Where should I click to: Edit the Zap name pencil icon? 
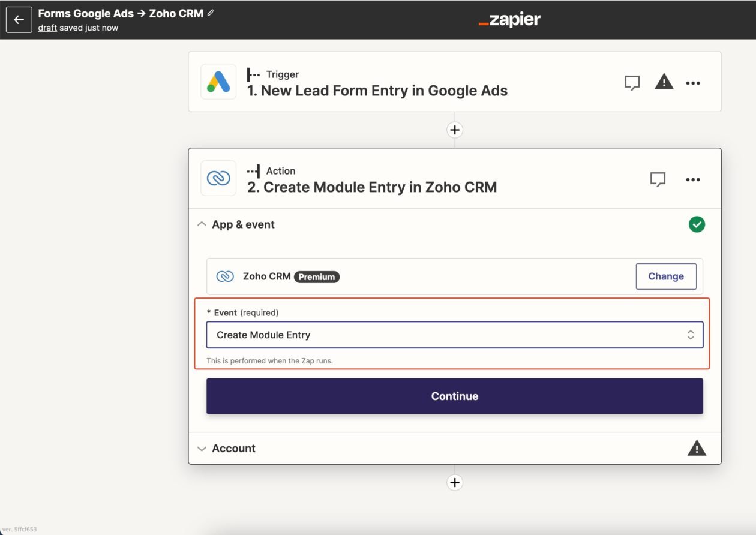(x=211, y=13)
